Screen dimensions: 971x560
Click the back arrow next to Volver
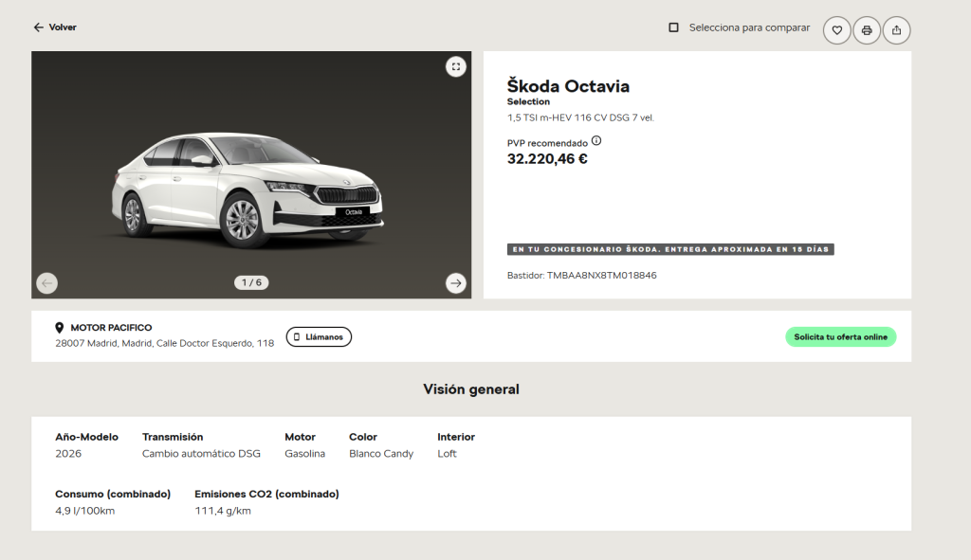38,27
